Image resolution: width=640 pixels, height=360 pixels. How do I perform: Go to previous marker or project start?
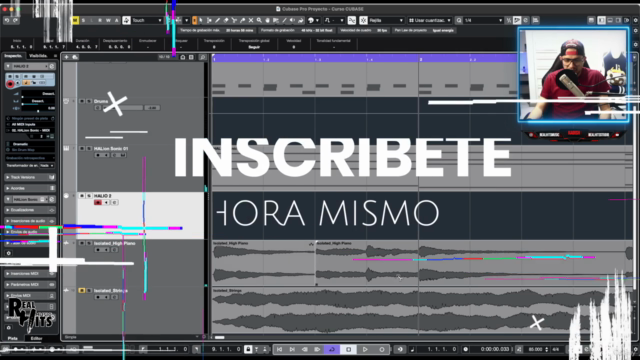click(x=280, y=349)
